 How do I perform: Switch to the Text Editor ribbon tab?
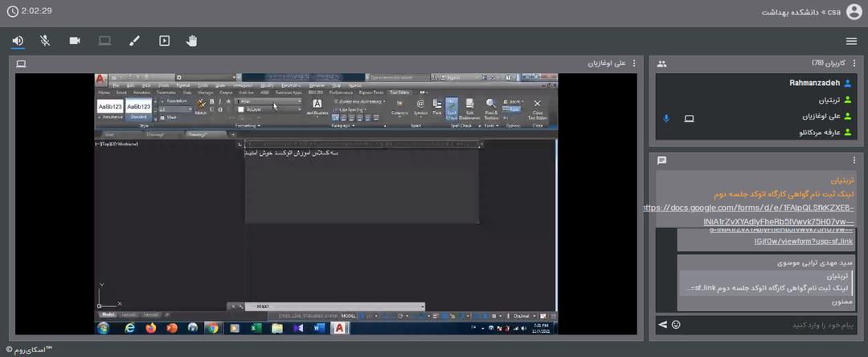400,92
